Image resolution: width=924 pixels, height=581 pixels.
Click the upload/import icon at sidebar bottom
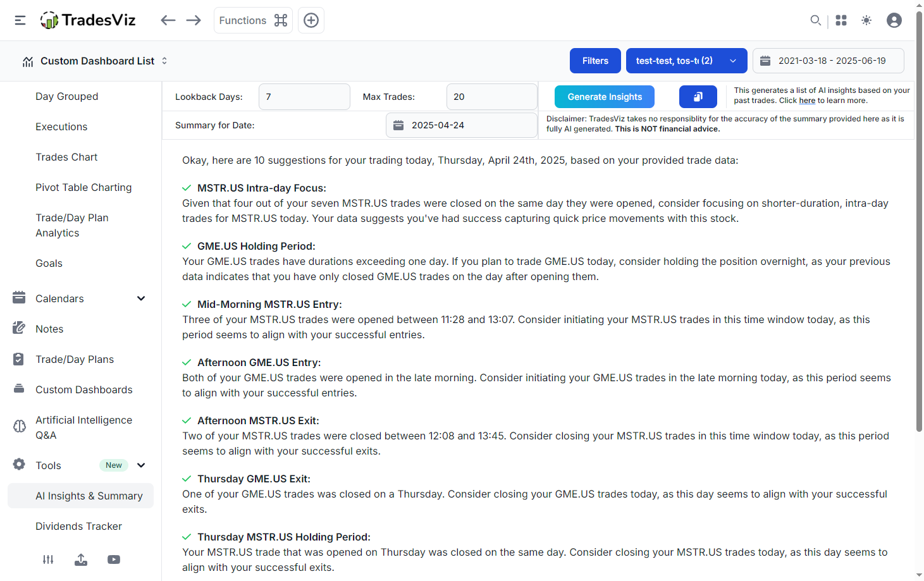click(81, 560)
